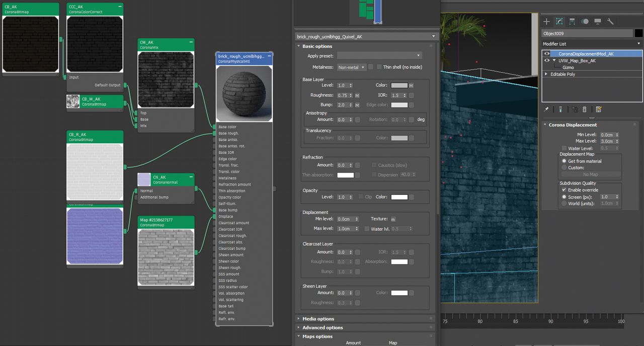The image size is (644, 346).
Task: Select the Custom displacement map radio button
Action: point(564,167)
